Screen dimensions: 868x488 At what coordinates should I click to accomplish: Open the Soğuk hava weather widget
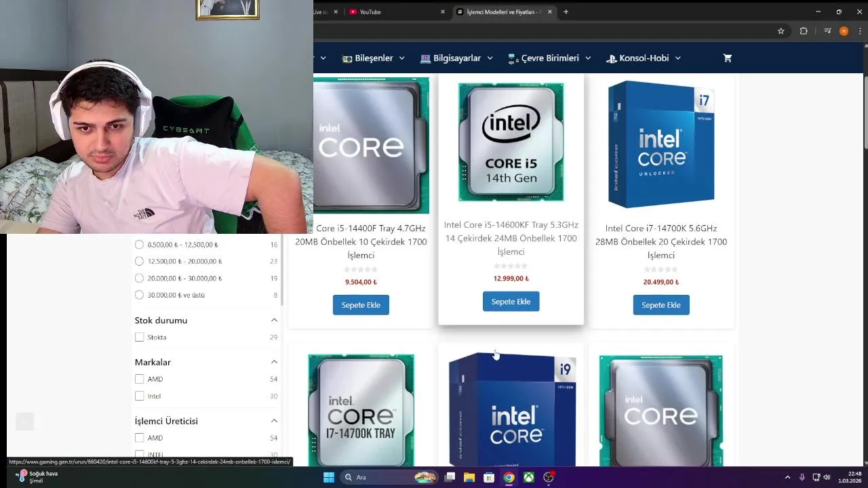pyautogui.click(x=37, y=477)
